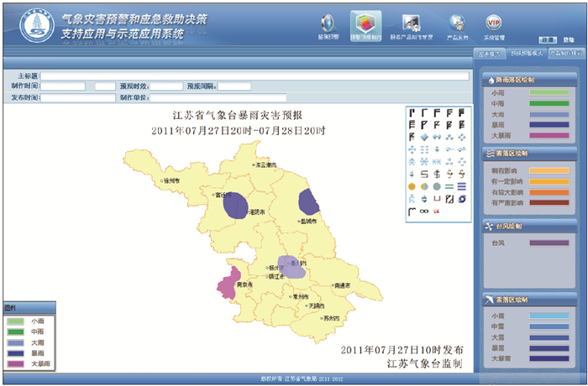
Task: Open 服务产品制作管理 module
Action: tap(411, 23)
